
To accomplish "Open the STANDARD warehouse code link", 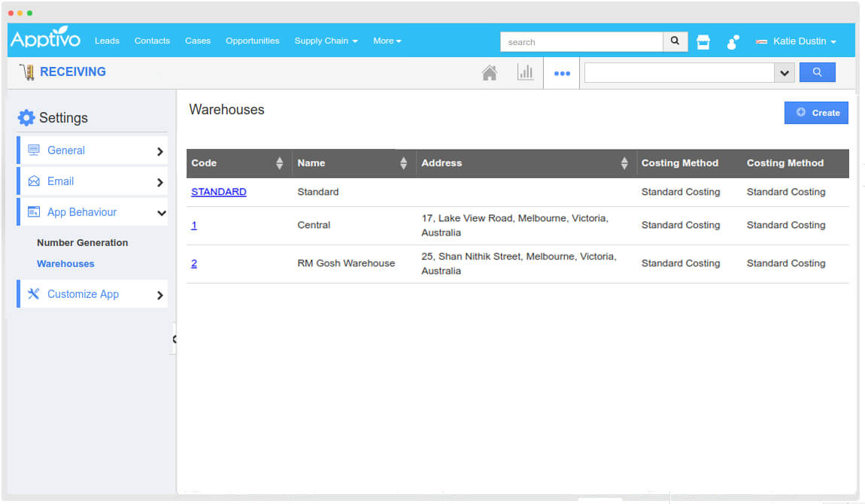I will [218, 192].
